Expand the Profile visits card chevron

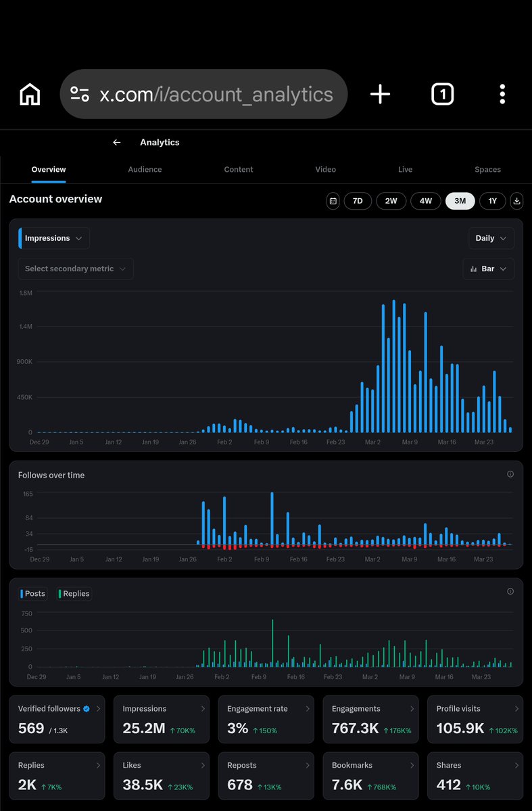(x=516, y=709)
